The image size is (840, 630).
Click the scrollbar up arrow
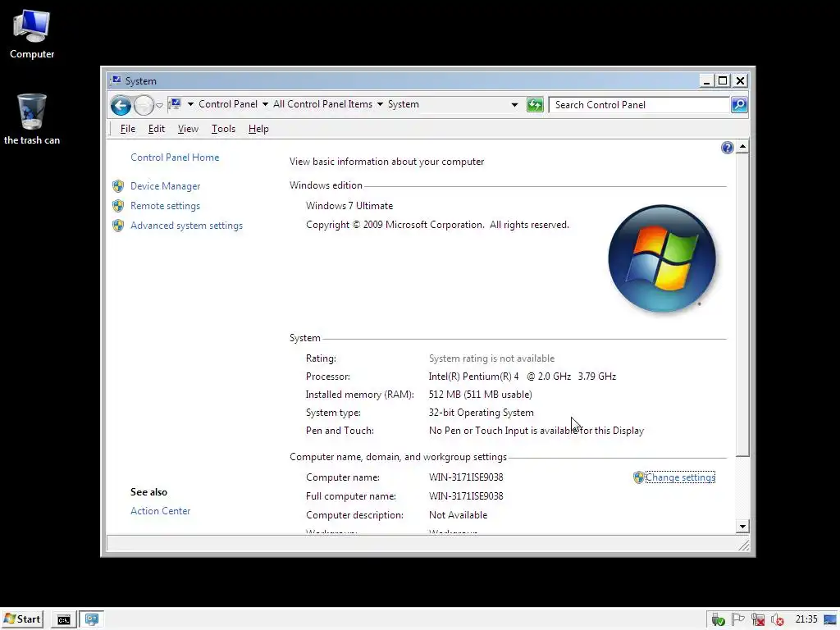pos(742,147)
